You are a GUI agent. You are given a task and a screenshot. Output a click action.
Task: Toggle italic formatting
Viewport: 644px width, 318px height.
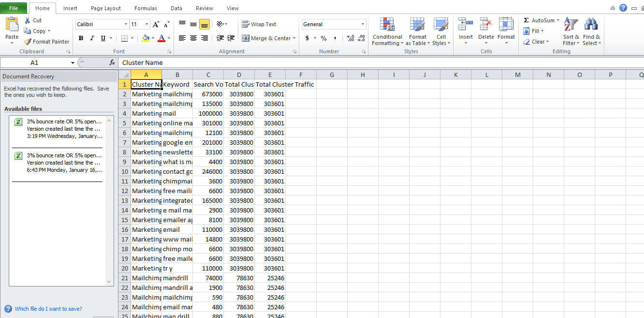click(92, 38)
